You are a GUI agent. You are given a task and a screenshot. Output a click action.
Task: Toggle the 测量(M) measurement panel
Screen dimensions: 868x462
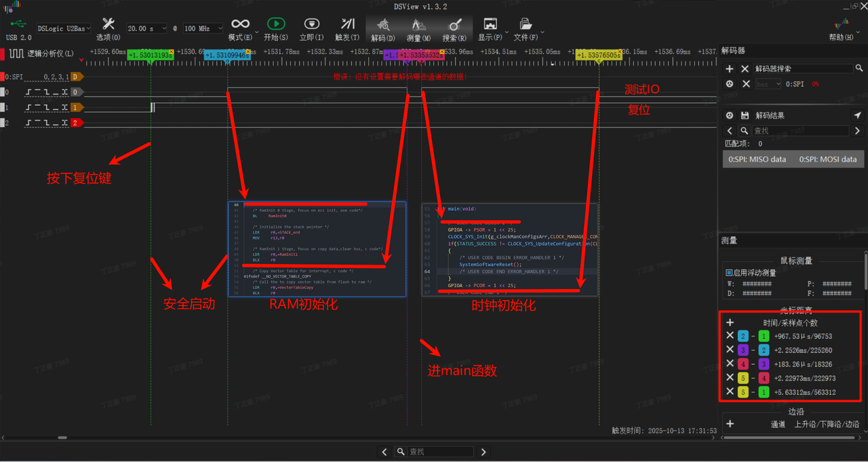click(418, 28)
